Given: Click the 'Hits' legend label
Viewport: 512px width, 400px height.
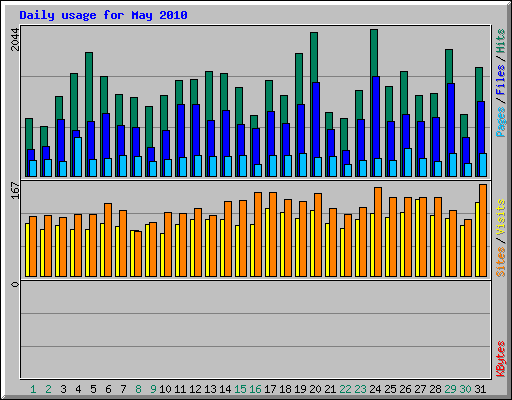Looking at the screenshot, I should pyautogui.click(x=501, y=41).
